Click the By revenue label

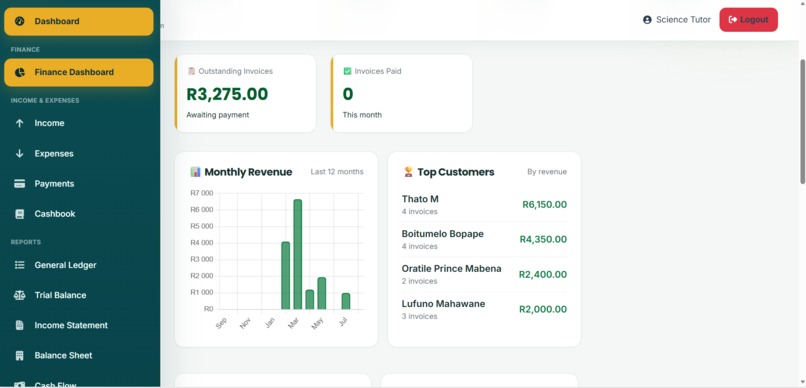tap(547, 172)
